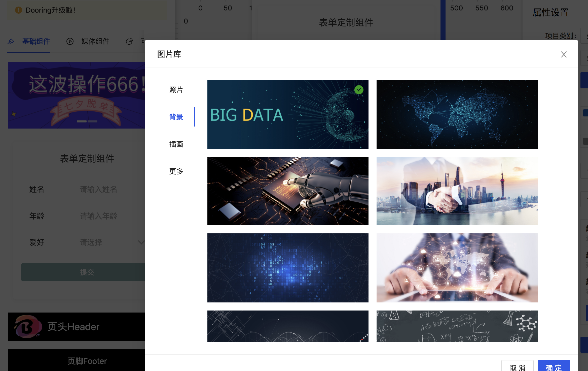Click the pie chart tab icon
Viewport: 588px width, 371px height.
pos(129,41)
